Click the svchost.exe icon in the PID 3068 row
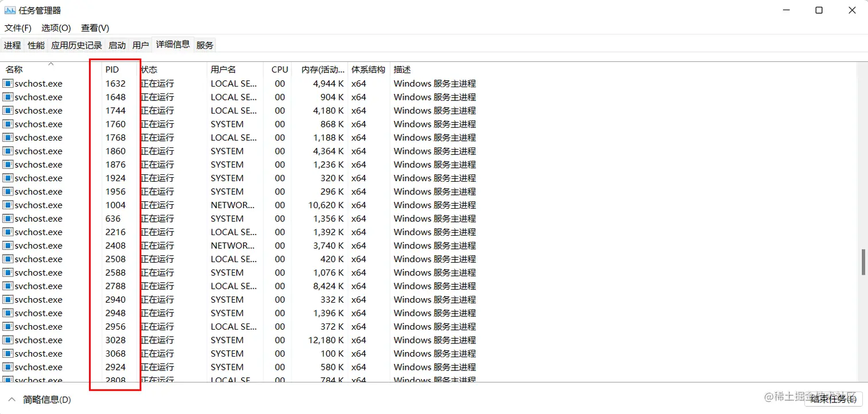Screen dimensions: 868x414 (8, 354)
